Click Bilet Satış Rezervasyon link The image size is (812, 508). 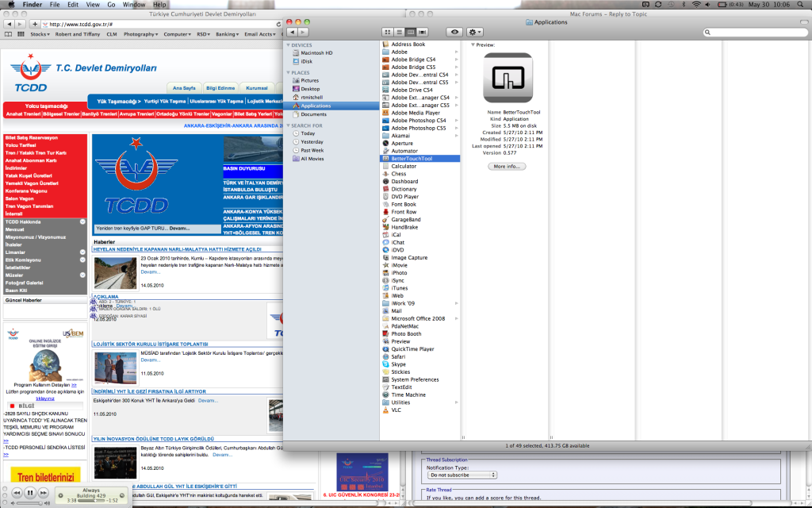point(32,138)
